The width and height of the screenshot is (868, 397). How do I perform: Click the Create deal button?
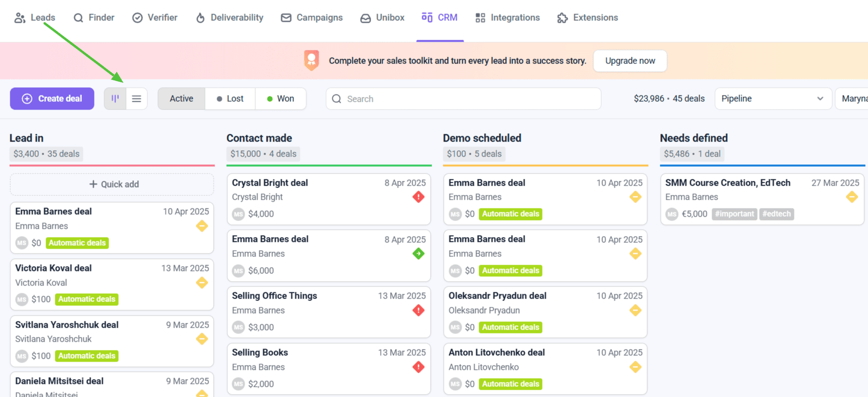(52, 99)
